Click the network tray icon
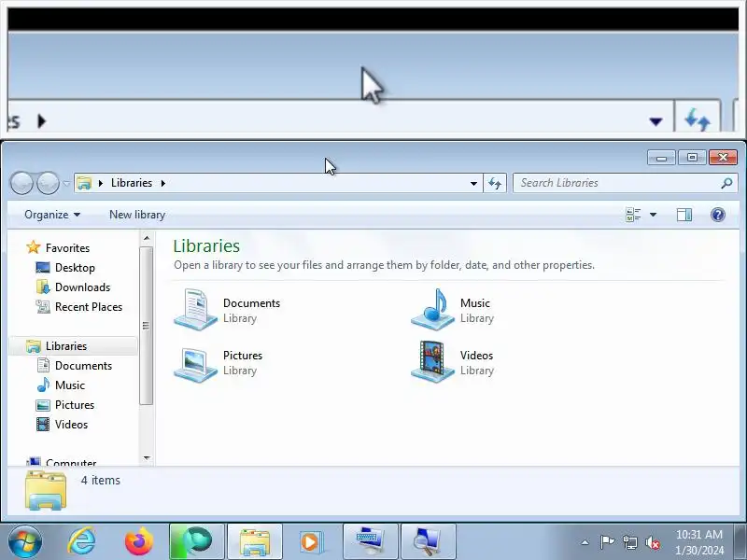Image resolution: width=747 pixels, height=560 pixels. [629, 542]
